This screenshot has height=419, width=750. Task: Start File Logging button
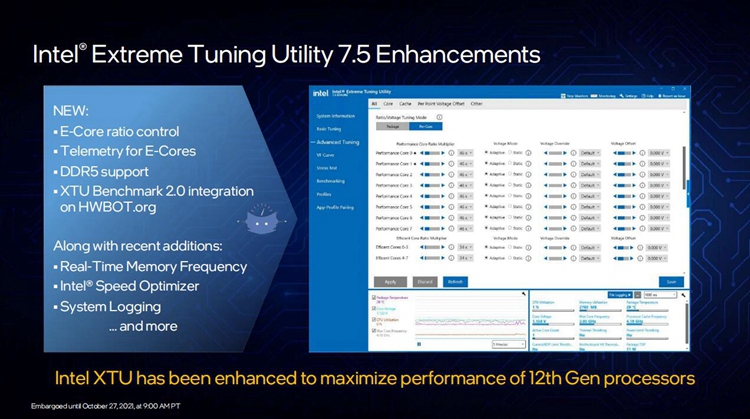point(620,295)
